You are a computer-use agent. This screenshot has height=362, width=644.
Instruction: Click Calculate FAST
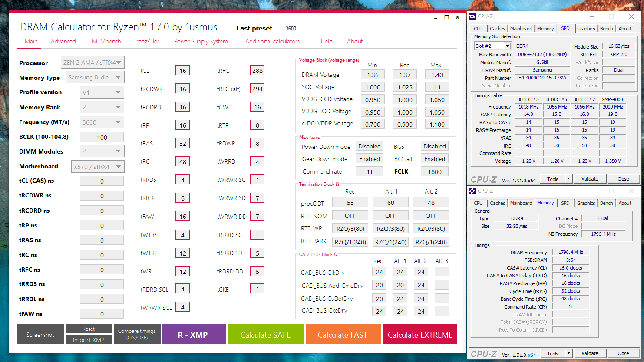tap(343, 335)
